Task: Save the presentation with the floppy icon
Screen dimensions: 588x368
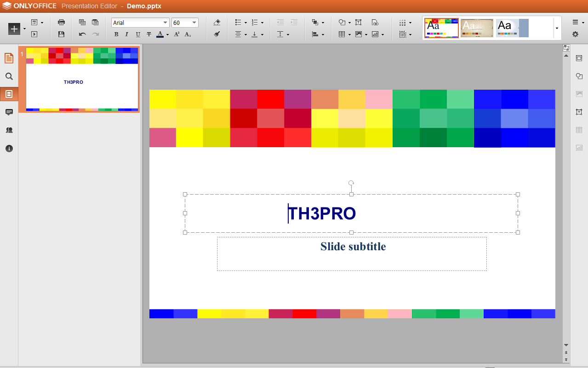Action: (61, 34)
